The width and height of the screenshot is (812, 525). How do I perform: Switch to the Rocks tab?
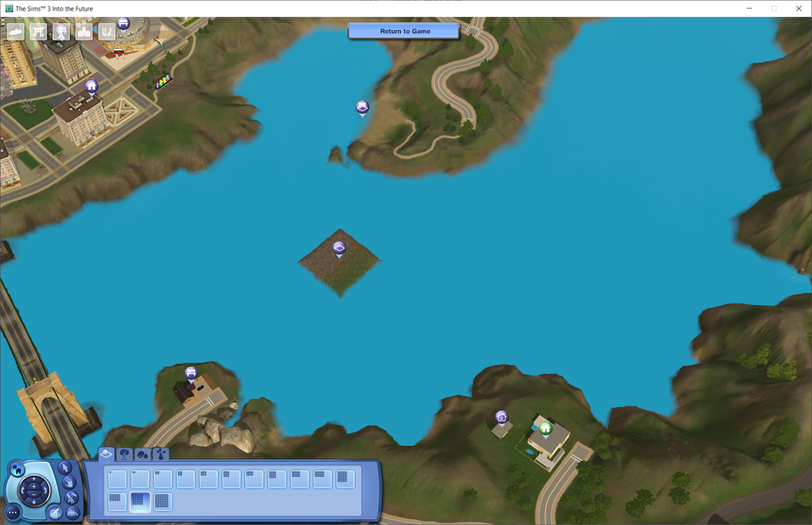(x=142, y=454)
